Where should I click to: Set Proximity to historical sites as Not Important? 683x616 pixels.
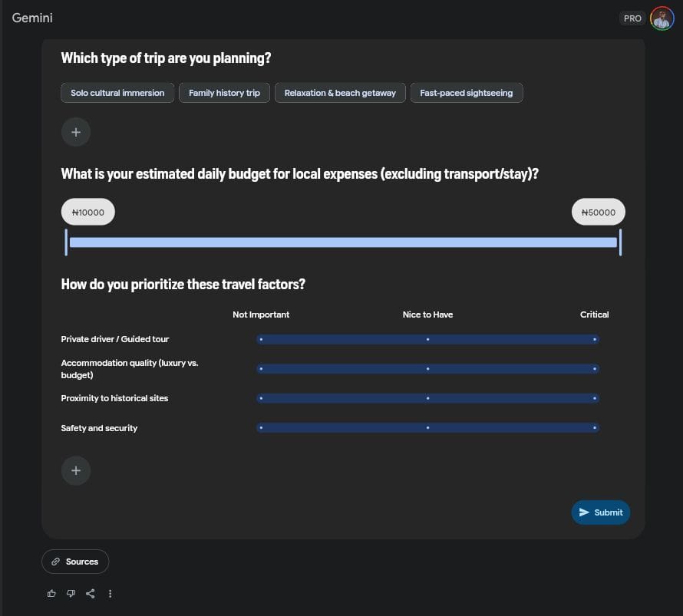click(x=261, y=398)
